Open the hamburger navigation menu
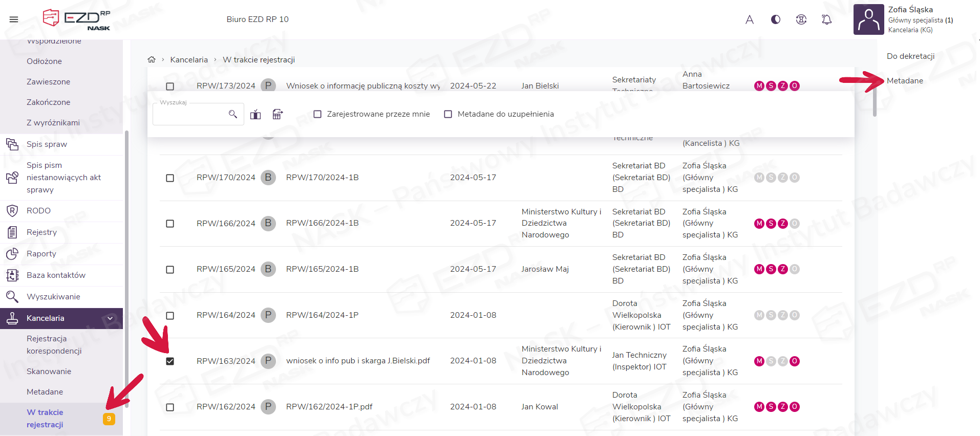 click(14, 19)
